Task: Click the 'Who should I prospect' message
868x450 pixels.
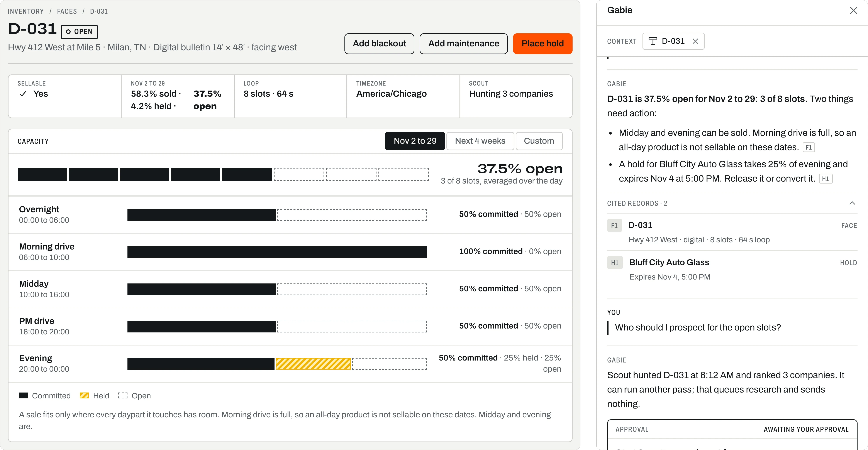Action: (697, 327)
